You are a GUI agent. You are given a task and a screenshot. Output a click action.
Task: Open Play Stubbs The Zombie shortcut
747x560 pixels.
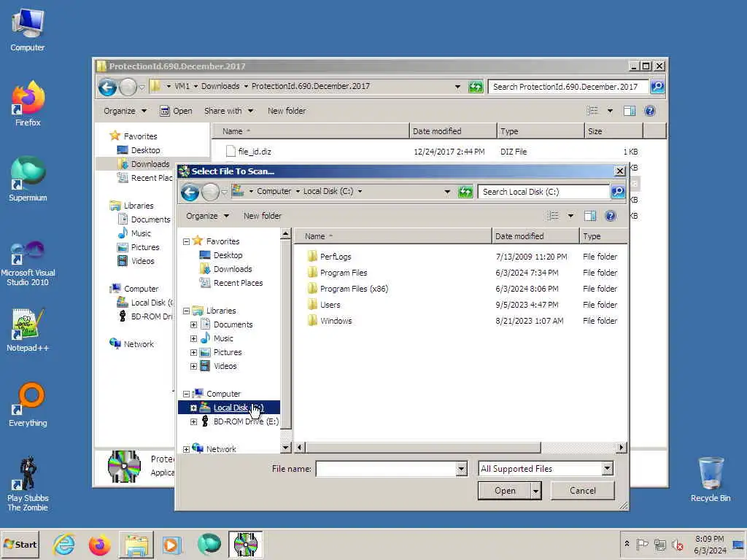(28, 484)
